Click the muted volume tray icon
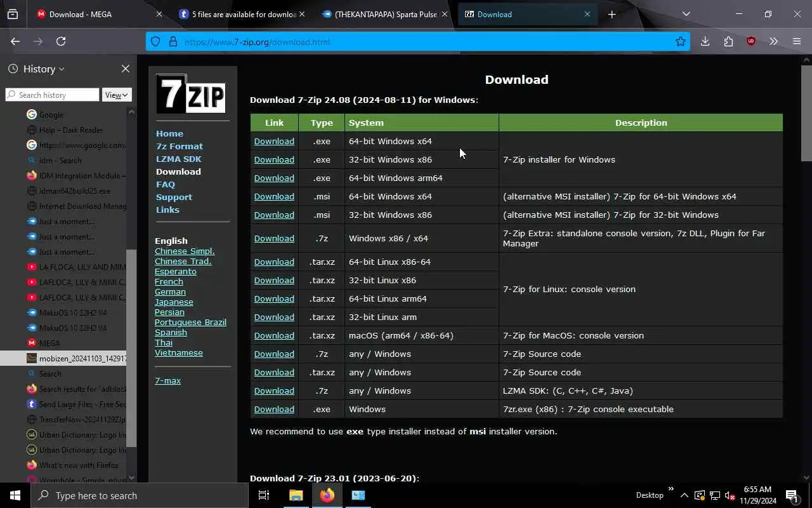The image size is (812, 508). coord(730,495)
